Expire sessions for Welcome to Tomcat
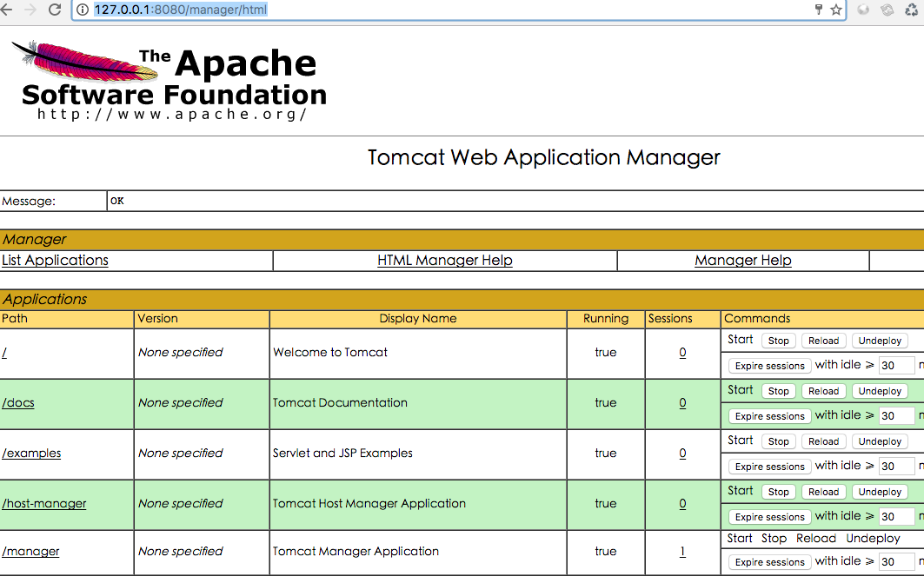 (x=769, y=366)
